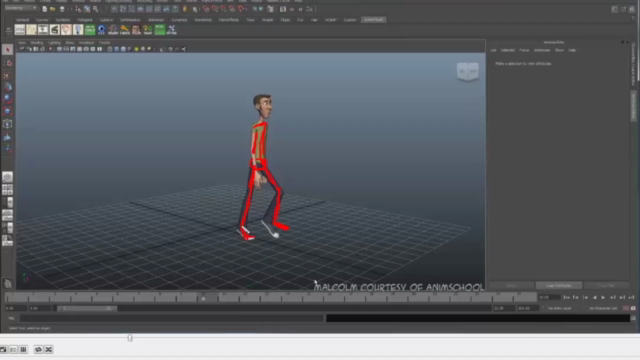640x360 pixels.
Task: Open the Surfaces shelf tab
Action: (x=62, y=20)
